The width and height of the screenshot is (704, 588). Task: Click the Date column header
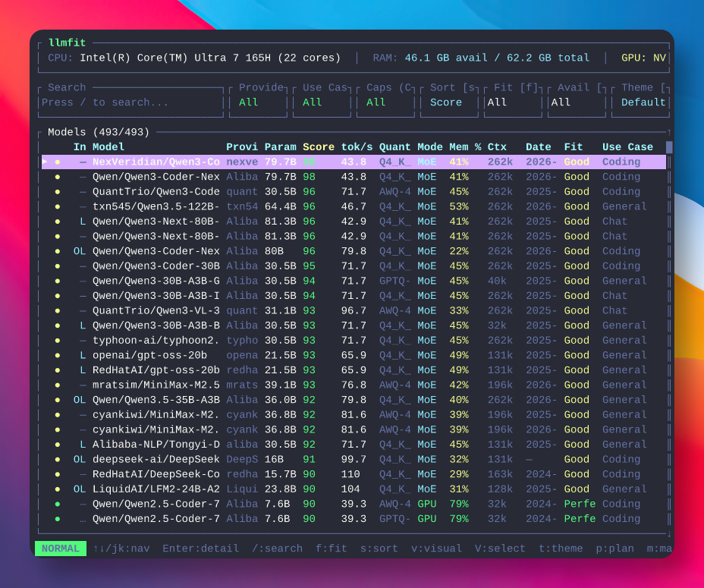[539, 147]
